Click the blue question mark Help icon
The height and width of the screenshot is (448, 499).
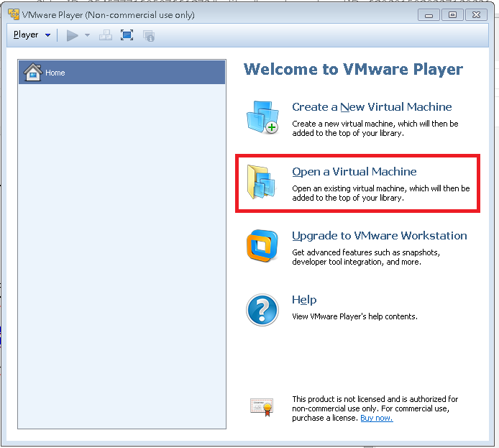pos(262,310)
